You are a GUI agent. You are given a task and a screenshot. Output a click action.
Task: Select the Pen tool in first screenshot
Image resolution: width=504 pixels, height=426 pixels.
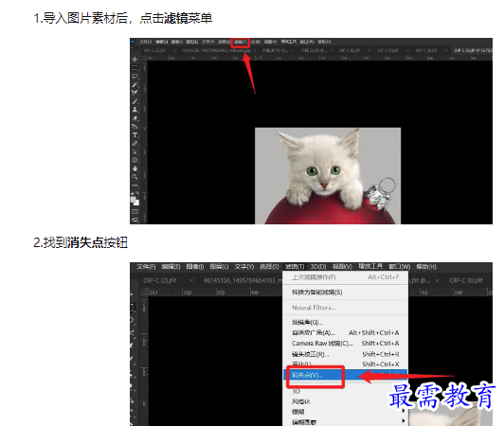click(135, 143)
